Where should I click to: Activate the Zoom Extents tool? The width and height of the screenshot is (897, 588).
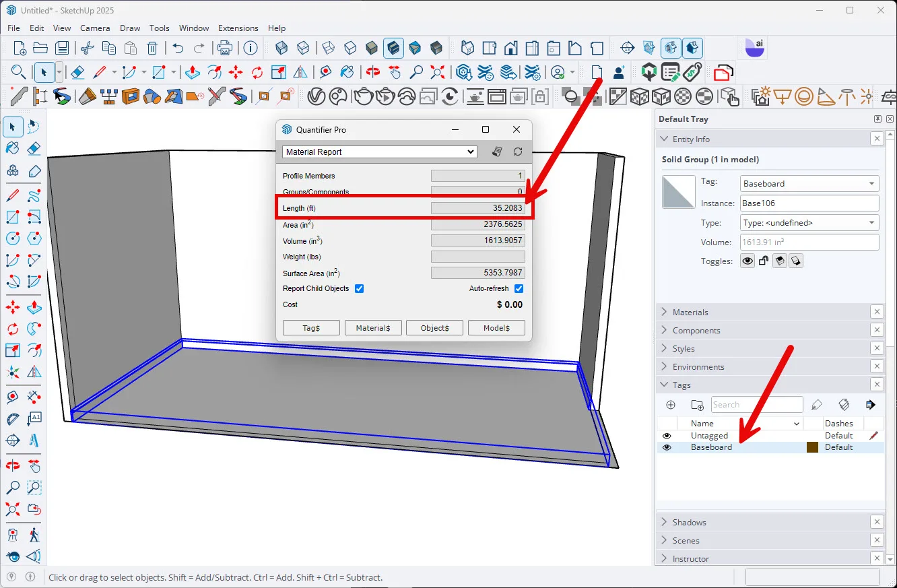438,72
